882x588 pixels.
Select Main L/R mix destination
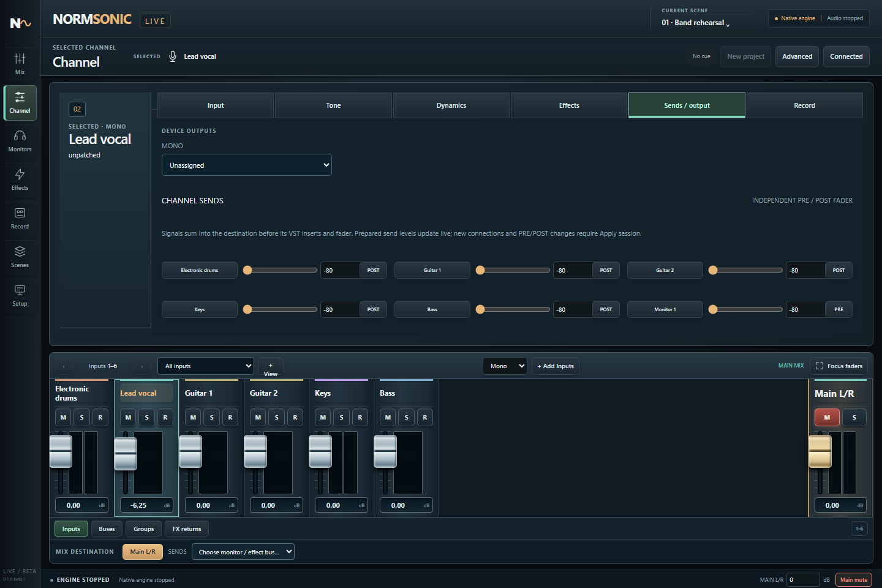point(143,552)
